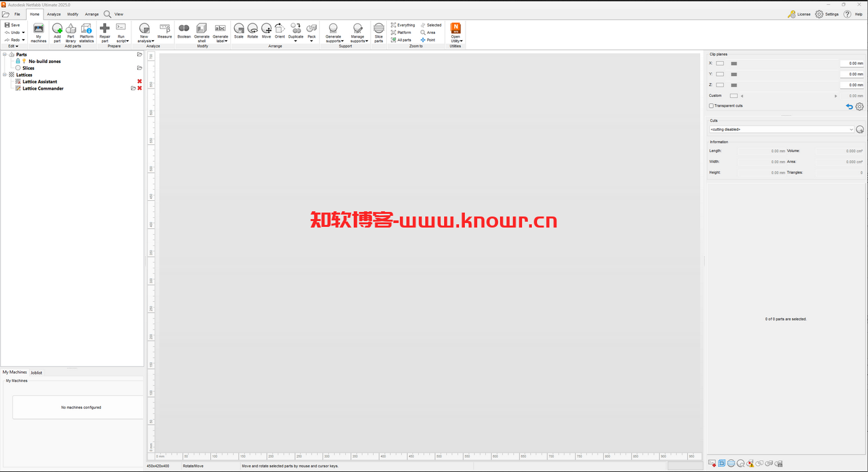
Task: Click the script icon in bottom toolbar
Action: click(712, 464)
